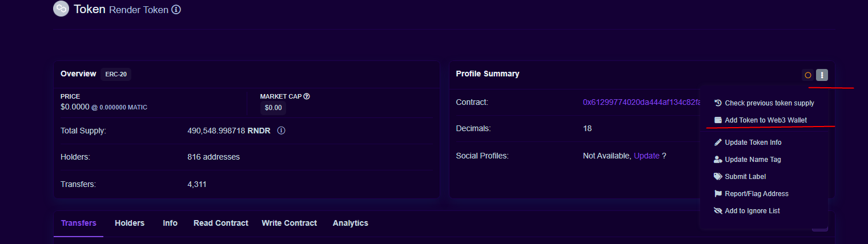Click the Update link for Social Profiles
Viewport: 868px width, 244px height.
coord(646,156)
